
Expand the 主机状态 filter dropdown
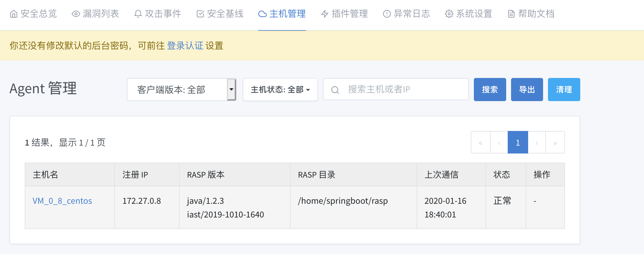point(280,90)
